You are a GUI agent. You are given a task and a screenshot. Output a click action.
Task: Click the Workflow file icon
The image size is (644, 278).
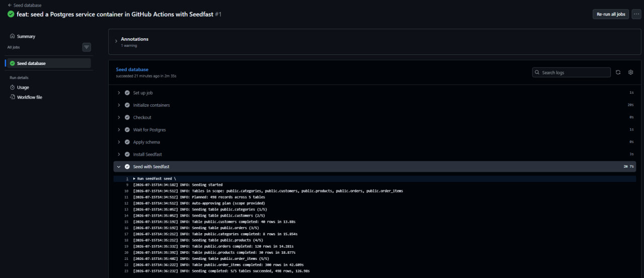coord(13,97)
